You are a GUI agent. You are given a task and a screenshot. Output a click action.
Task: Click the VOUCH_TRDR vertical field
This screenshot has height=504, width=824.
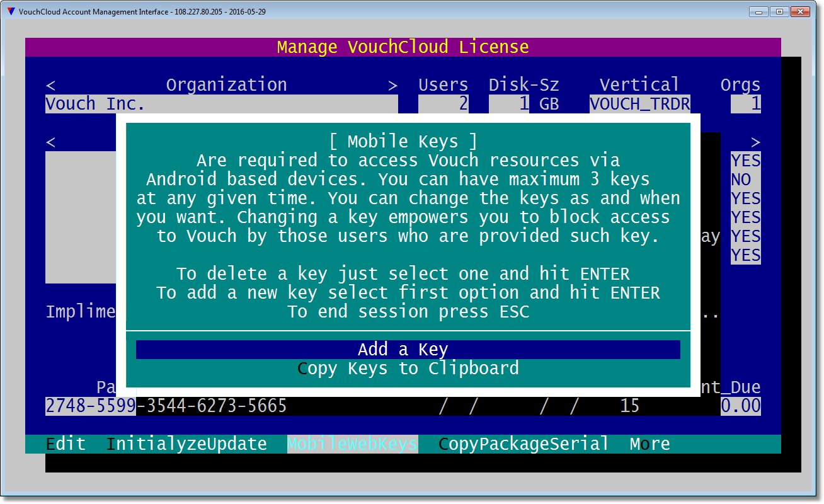click(x=640, y=104)
